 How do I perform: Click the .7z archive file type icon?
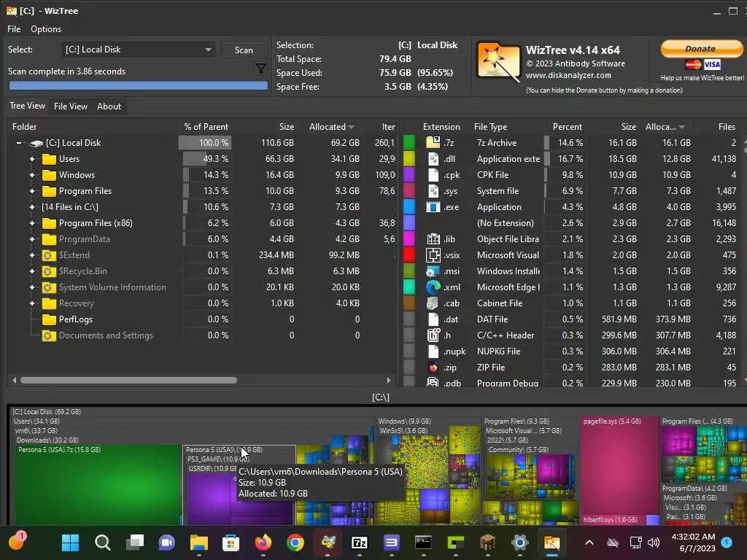click(x=433, y=142)
